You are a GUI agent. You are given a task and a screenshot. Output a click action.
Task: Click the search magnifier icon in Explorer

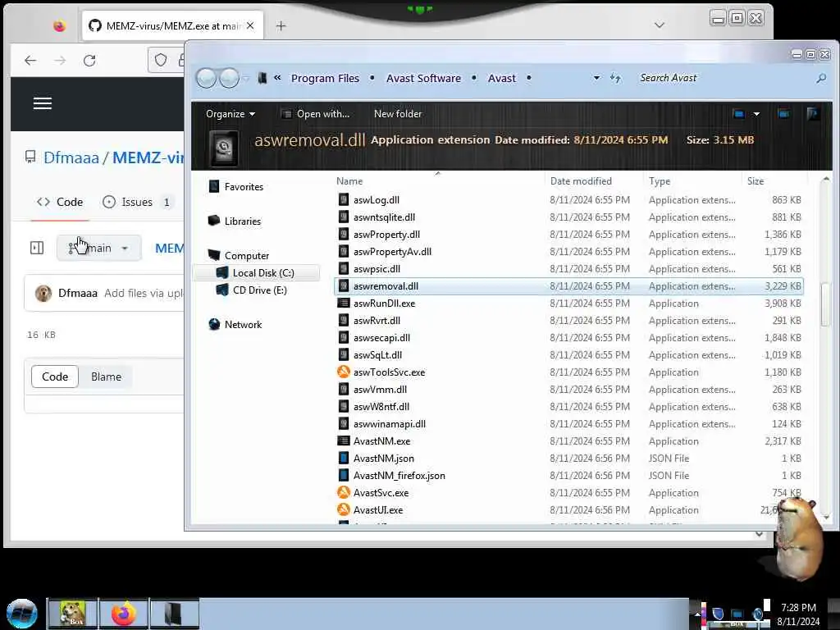coord(820,78)
